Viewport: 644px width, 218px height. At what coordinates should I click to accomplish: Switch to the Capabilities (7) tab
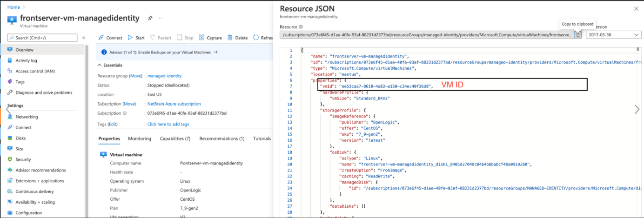point(175,139)
